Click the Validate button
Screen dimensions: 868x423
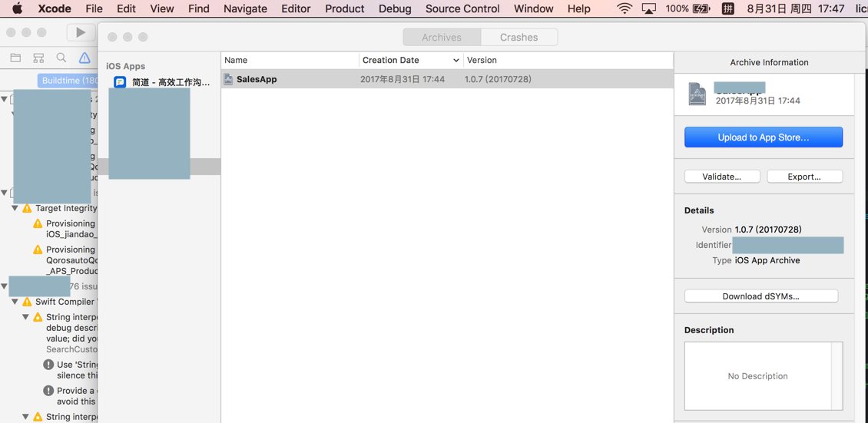722,177
